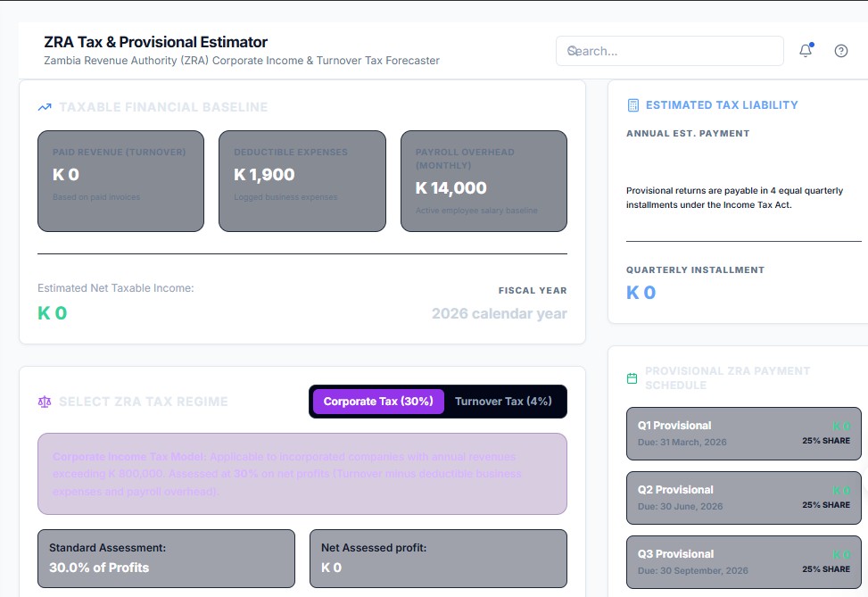Click the Quarterly Installment label
The image size is (868, 597).
tap(695, 269)
